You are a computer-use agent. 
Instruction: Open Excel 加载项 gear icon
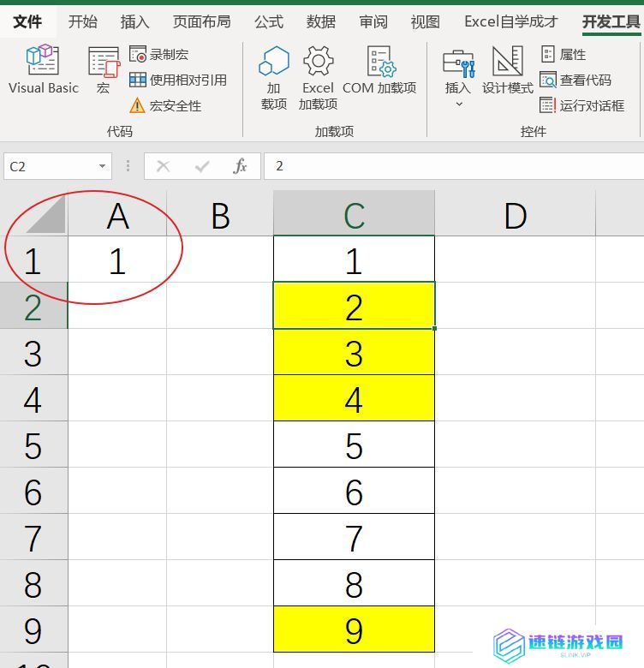[318, 79]
